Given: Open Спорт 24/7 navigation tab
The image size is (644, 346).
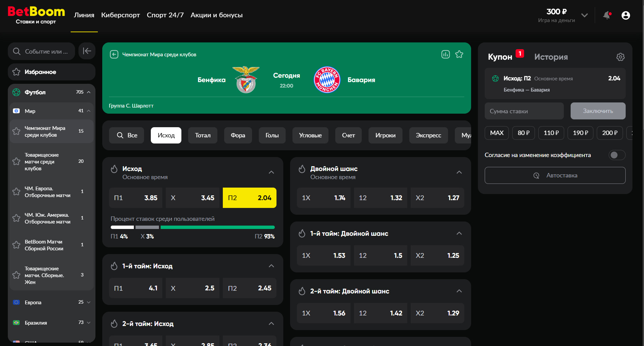Looking at the screenshot, I should click(165, 15).
